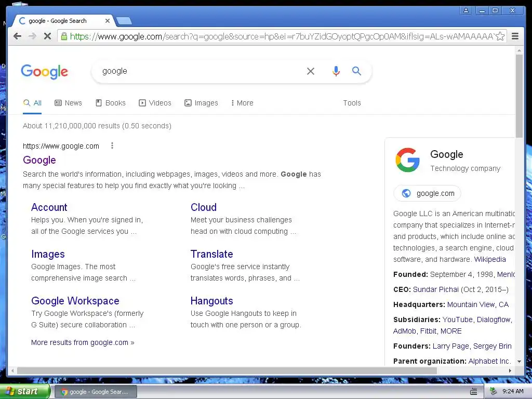
Task: Open the Tools filter options
Action: 352,103
